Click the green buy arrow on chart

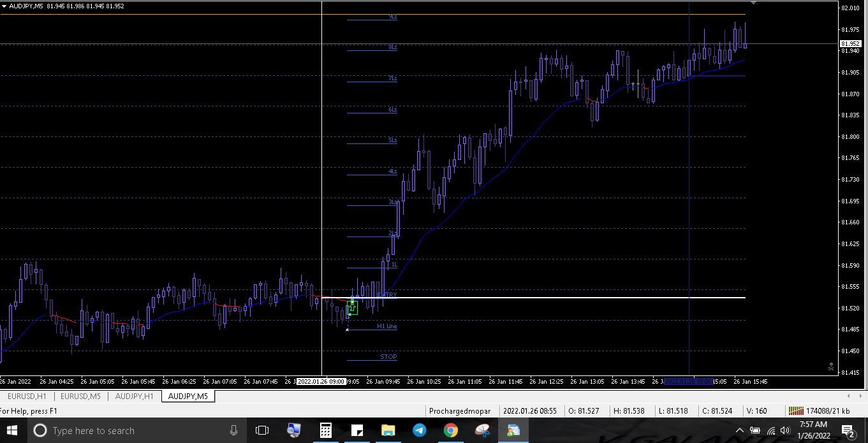click(x=352, y=308)
